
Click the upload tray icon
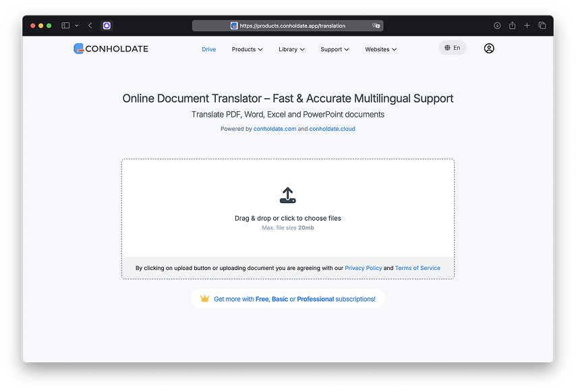click(288, 196)
